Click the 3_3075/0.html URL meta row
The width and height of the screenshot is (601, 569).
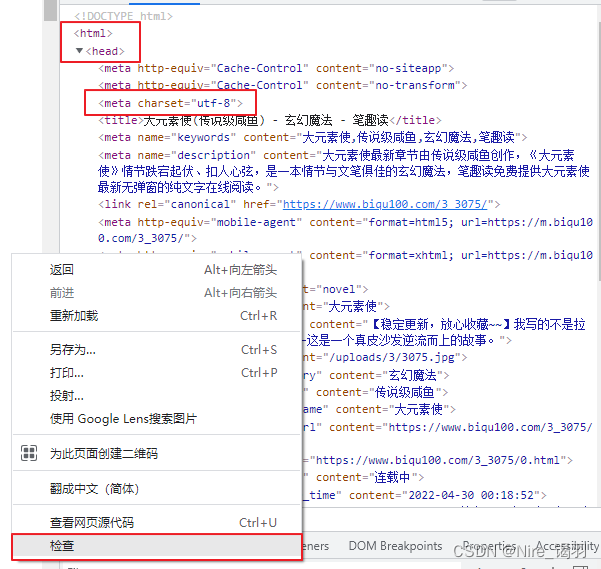(x=438, y=460)
